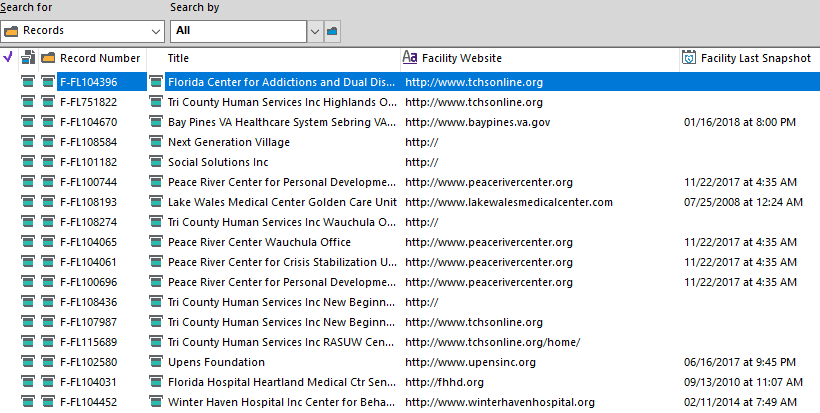Screen dimensions: 820x413
Task: Click first record icon in F-FL108193 row
Action: click(x=28, y=202)
